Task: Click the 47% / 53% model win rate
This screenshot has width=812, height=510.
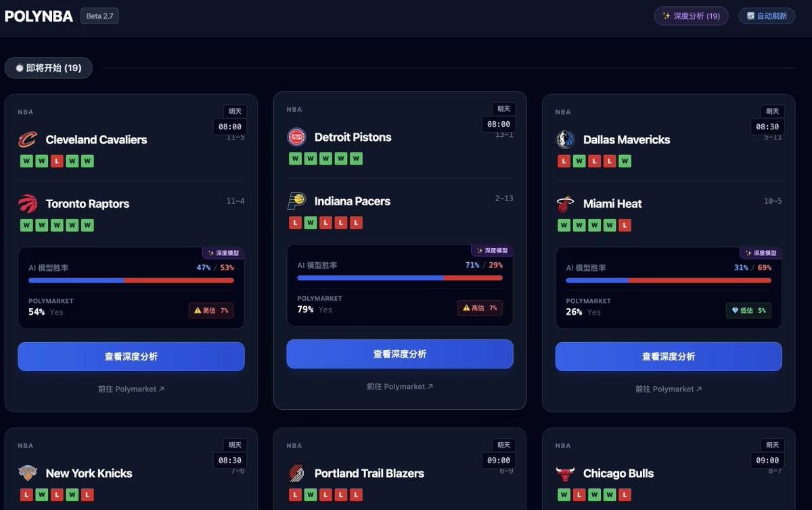Action: pyautogui.click(x=215, y=268)
